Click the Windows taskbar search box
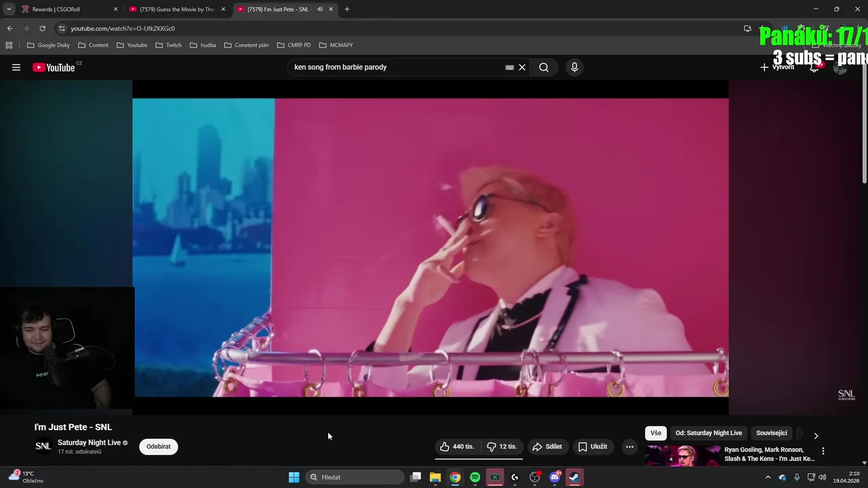 click(x=355, y=477)
